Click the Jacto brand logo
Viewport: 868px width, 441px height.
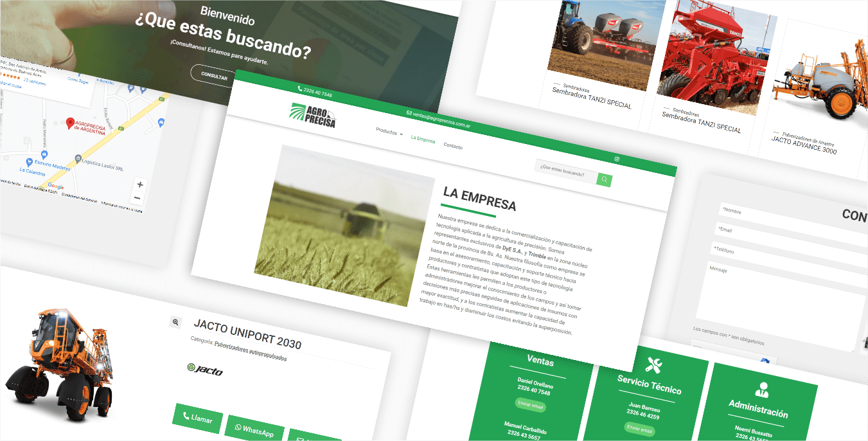point(204,369)
